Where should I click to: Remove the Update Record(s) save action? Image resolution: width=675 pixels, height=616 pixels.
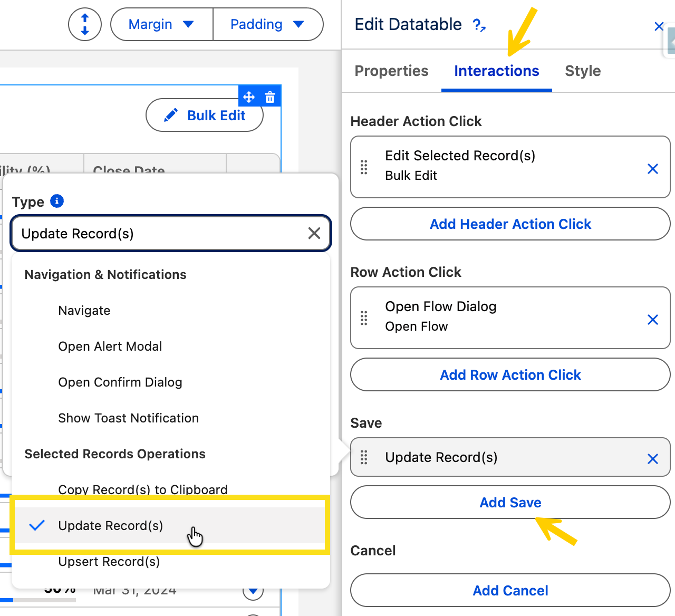point(652,459)
